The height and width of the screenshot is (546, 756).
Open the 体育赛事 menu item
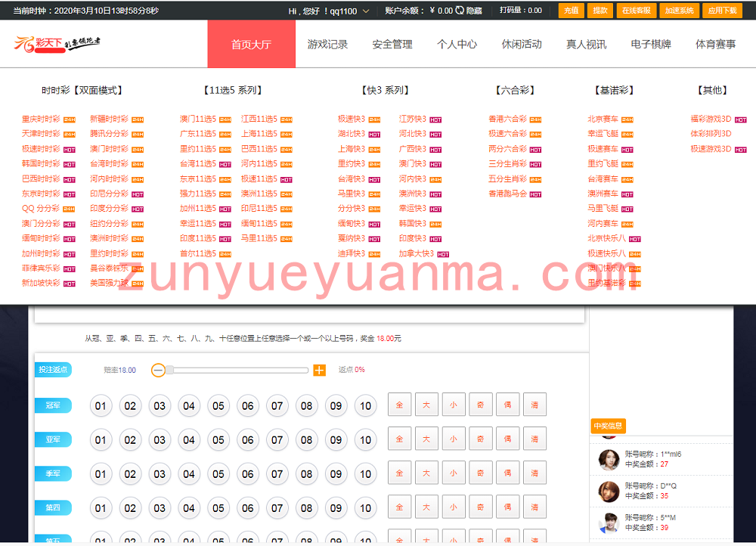pos(715,45)
